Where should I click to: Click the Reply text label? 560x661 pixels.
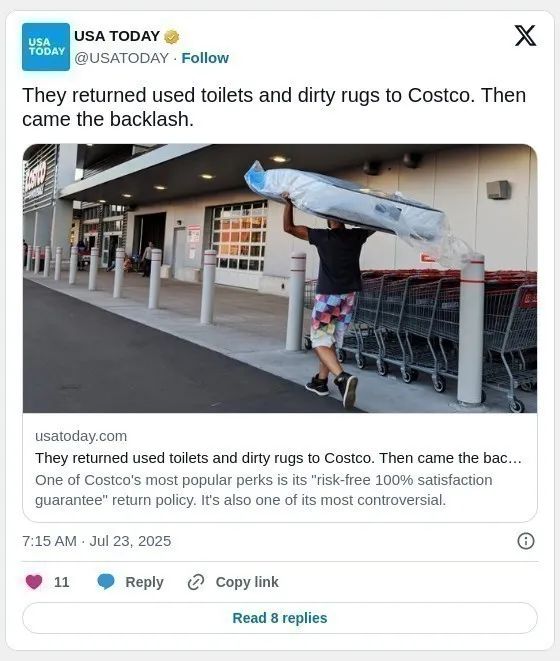(144, 582)
